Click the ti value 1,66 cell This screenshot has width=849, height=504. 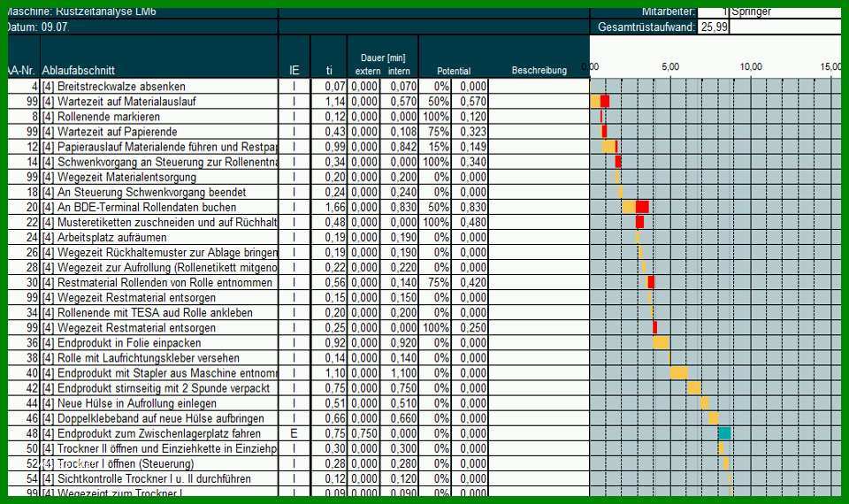tap(329, 207)
